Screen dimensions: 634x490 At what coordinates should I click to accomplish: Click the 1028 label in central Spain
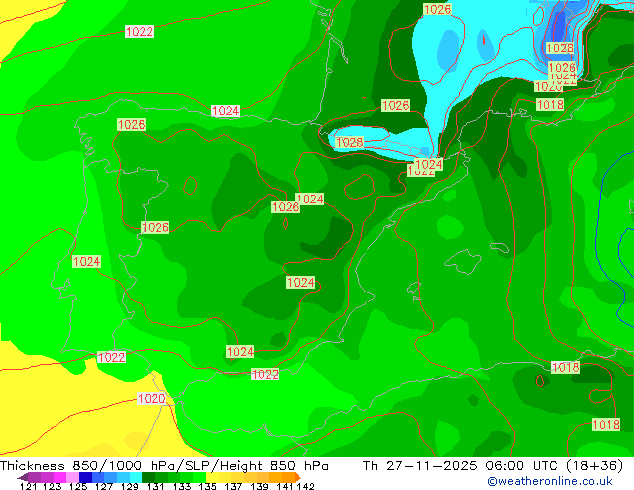[x=285, y=207]
